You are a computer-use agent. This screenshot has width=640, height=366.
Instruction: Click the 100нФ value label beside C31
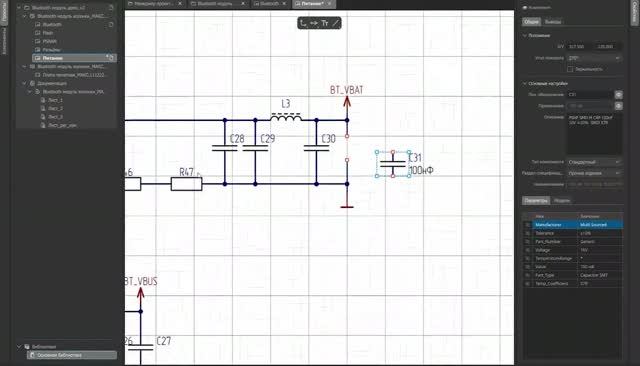421,171
